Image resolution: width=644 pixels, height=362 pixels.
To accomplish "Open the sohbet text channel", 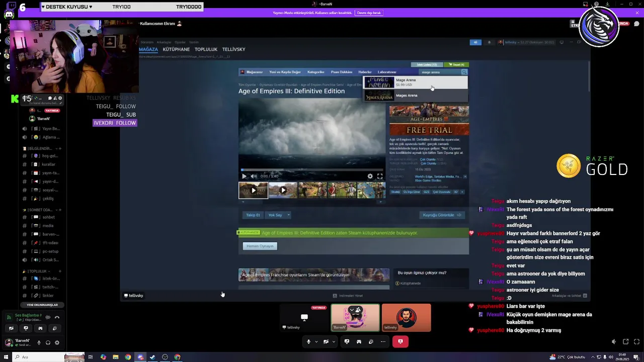I will 42,217.
